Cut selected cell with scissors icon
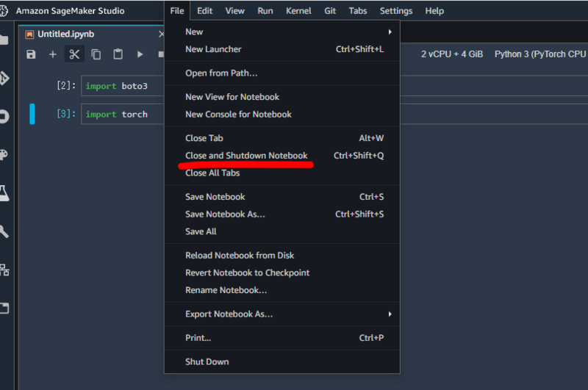This screenshot has height=390, width=588. pyautogui.click(x=74, y=54)
